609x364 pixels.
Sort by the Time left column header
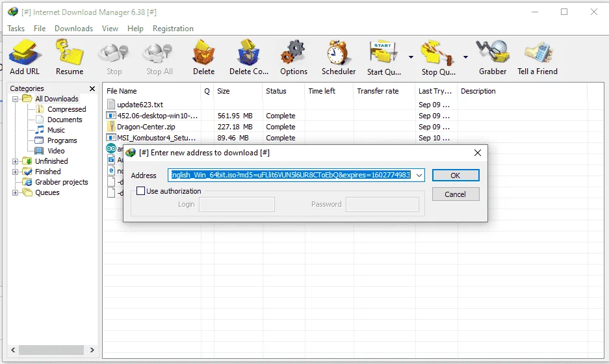tap(330, 91)
